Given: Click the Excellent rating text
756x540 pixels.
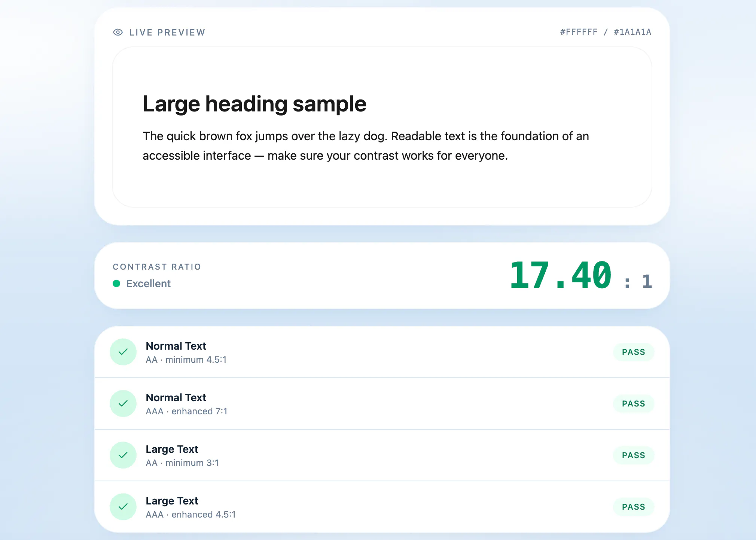Looking at the screenshot, I should point(148,283).
